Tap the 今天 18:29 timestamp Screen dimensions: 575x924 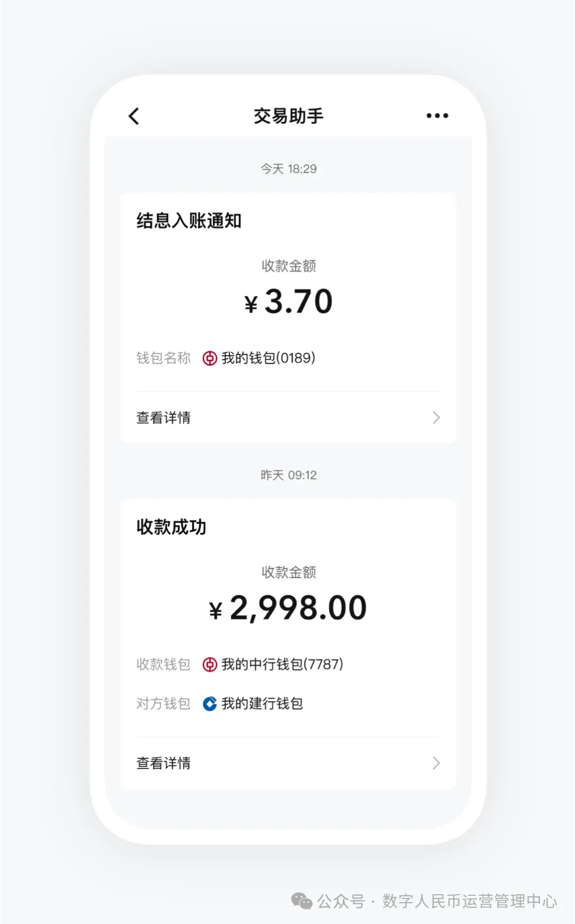click(x=289, y=169)
